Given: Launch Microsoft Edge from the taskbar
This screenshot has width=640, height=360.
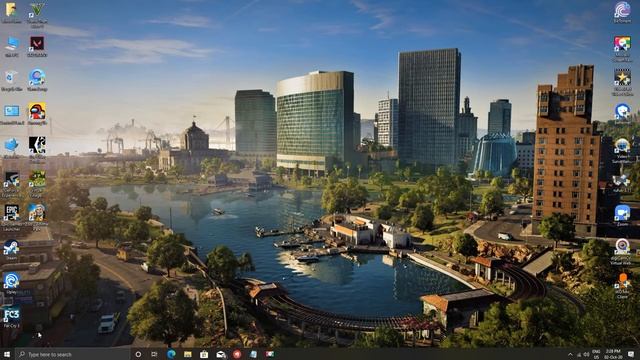Looking at the screenshot, I should pos(171,354).
